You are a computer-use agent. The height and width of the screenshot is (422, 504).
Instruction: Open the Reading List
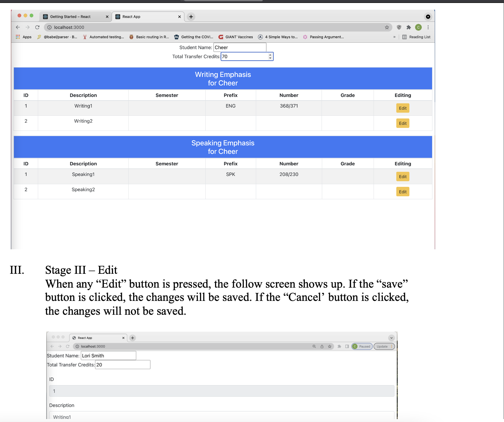click(x=416, y=37)
